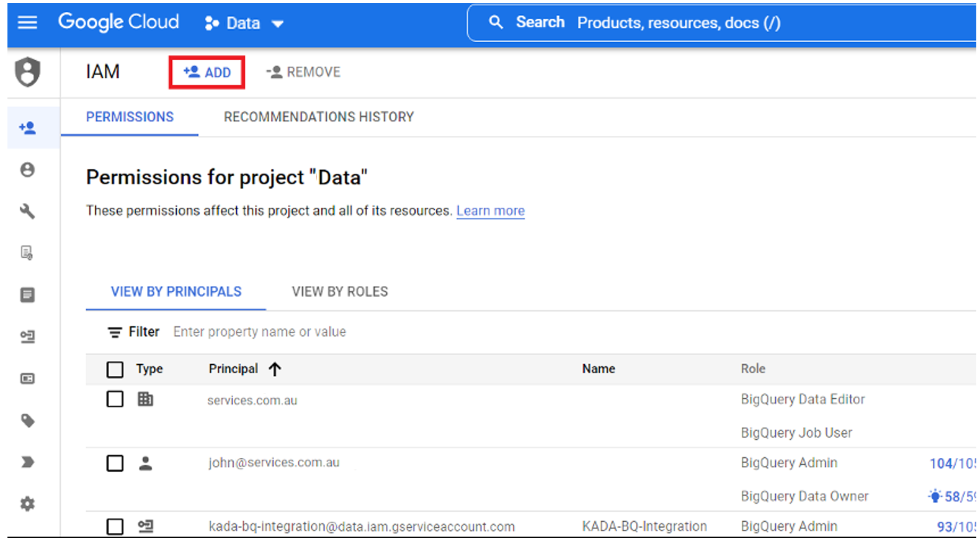Select the IAM add-person sidebar icon
The height and width of the screenshot is (554, 980).
point(27,128)
